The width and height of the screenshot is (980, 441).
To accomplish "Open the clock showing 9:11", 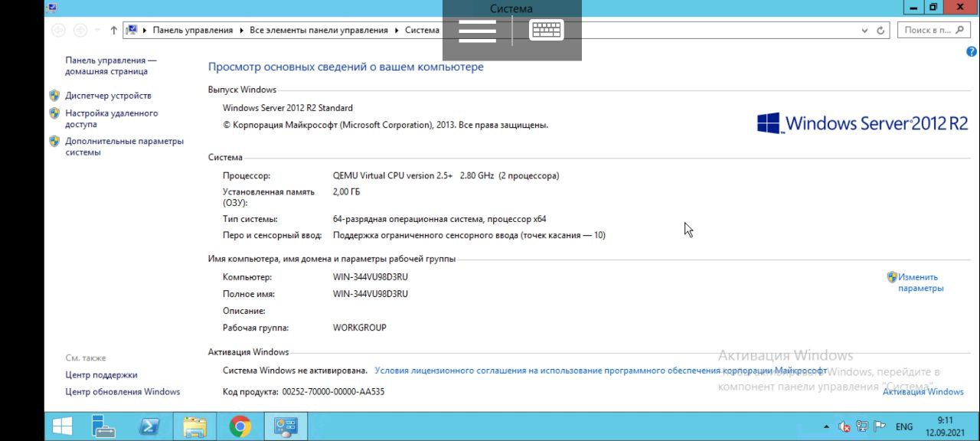I will point(946,426).
